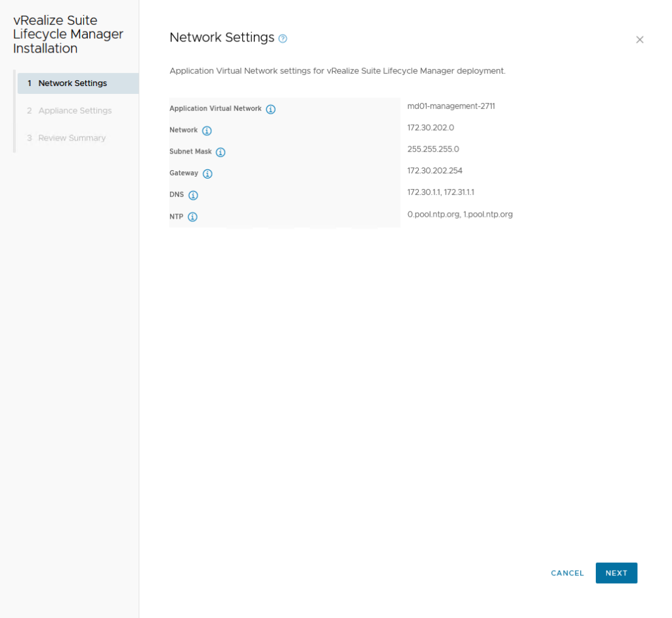Click the 172.30.202.0 network address

(430, 127)
